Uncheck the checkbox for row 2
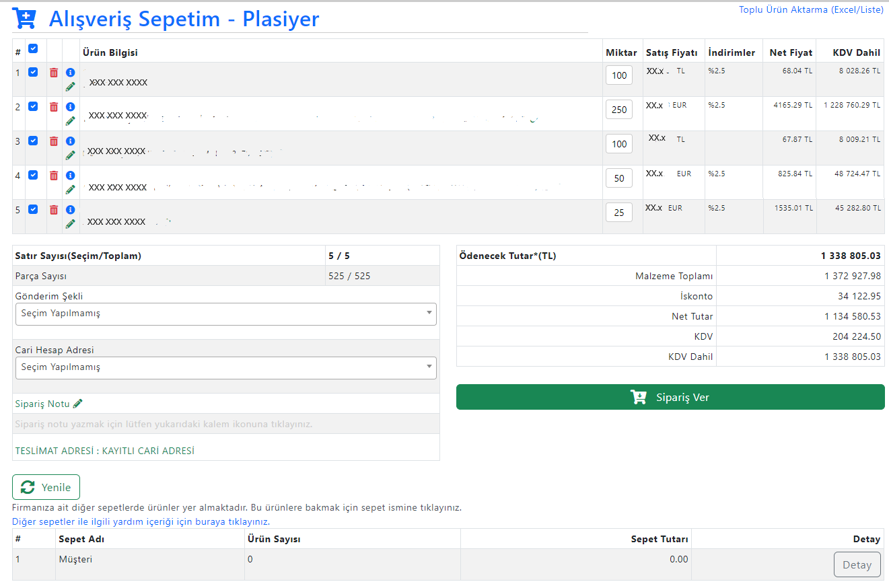Viewport: 889px width, 588px height. pyautogui.click(x=33, y=106)
